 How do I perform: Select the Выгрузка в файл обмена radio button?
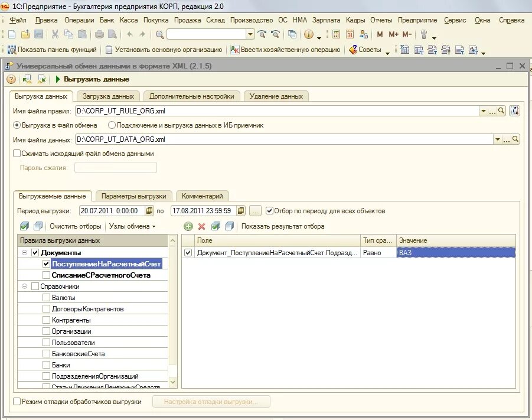click(17, 125)
